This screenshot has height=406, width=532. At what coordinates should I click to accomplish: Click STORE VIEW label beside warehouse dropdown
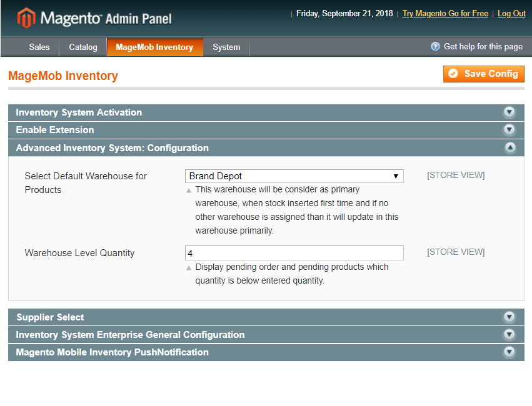456,176
